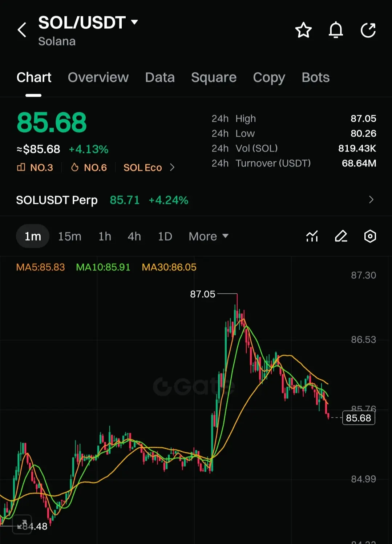Open chart settings hexagon icon
The height and width of the screenshot is (544, 392).
[370, 236]
